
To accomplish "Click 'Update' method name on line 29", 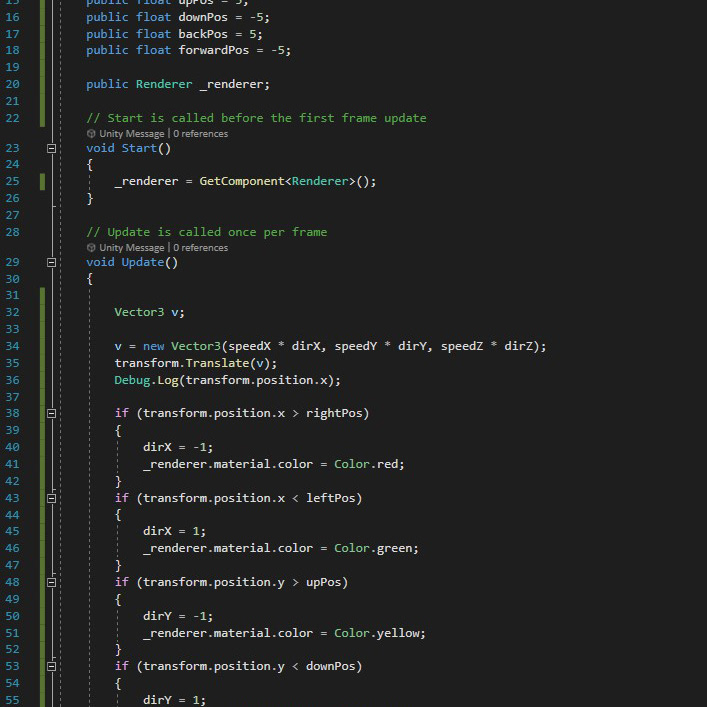I will pyautogui.click(x=143, y=262).
